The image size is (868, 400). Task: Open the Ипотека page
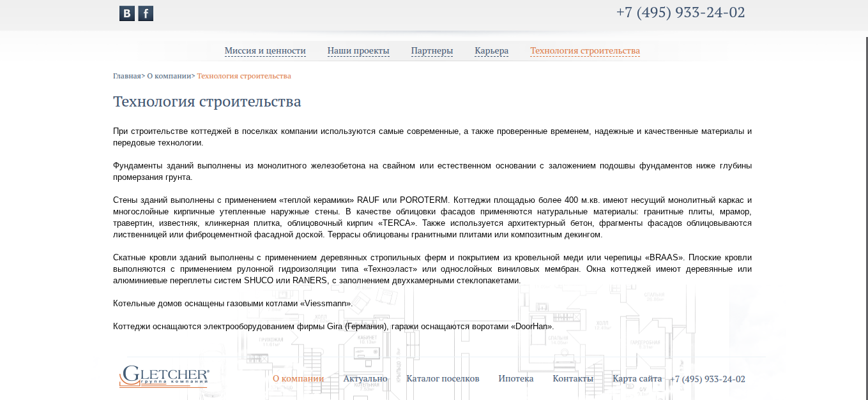click(515, 378)
